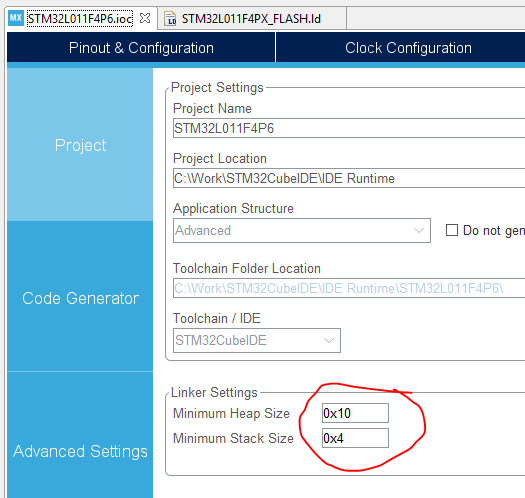Viewport: 525px width, 498px height.
Task: Close the STM32L011F4P6.ioc editor tab
Action: click(145, 18)
